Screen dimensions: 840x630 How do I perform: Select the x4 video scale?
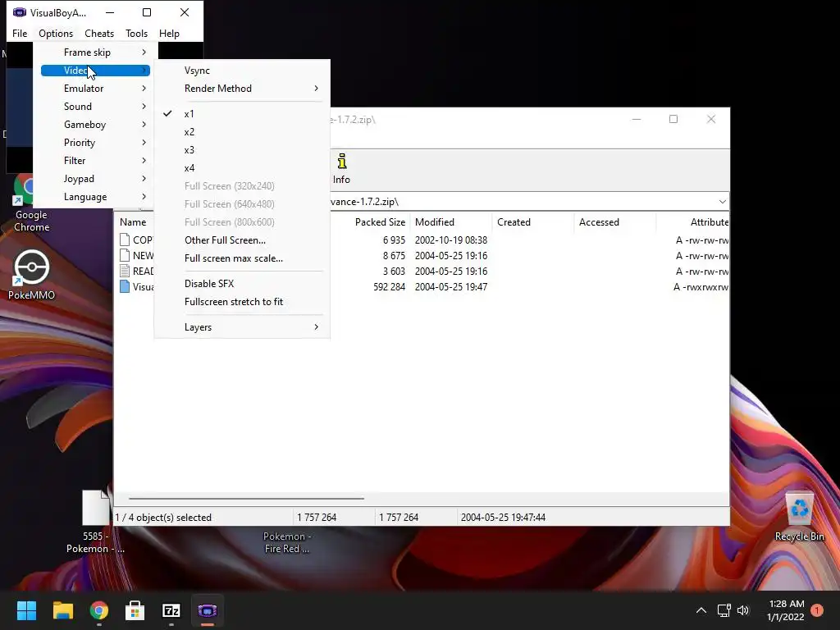(242, 167)
